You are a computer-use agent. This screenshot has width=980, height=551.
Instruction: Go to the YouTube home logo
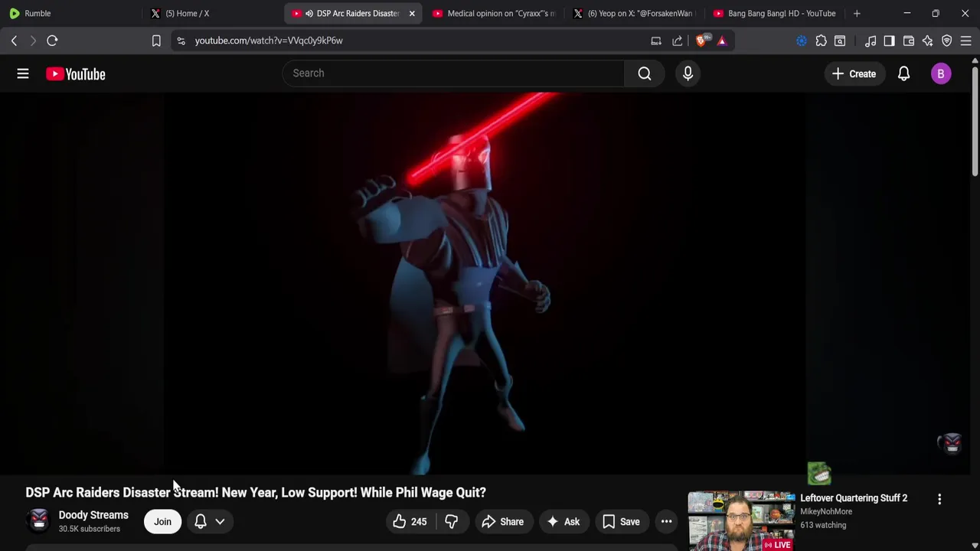(x=75, y=73)
